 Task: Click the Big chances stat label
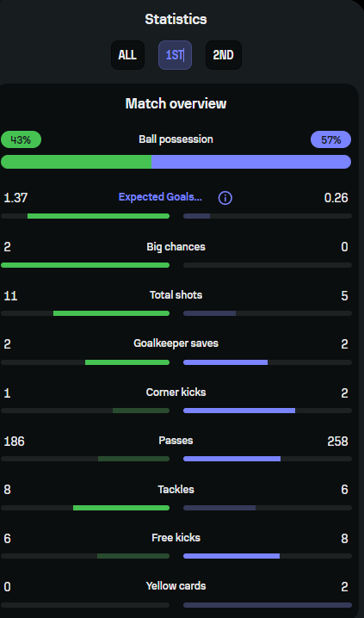[176, 247]
